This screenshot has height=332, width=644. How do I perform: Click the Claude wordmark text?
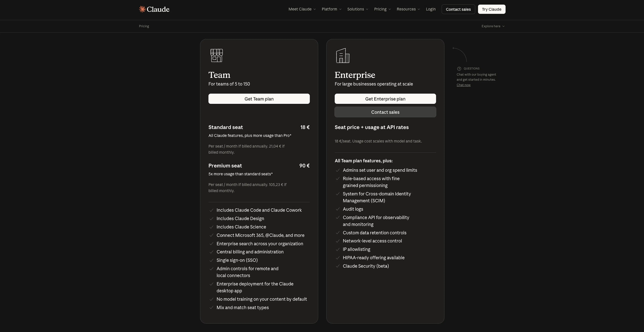point(158,9)
